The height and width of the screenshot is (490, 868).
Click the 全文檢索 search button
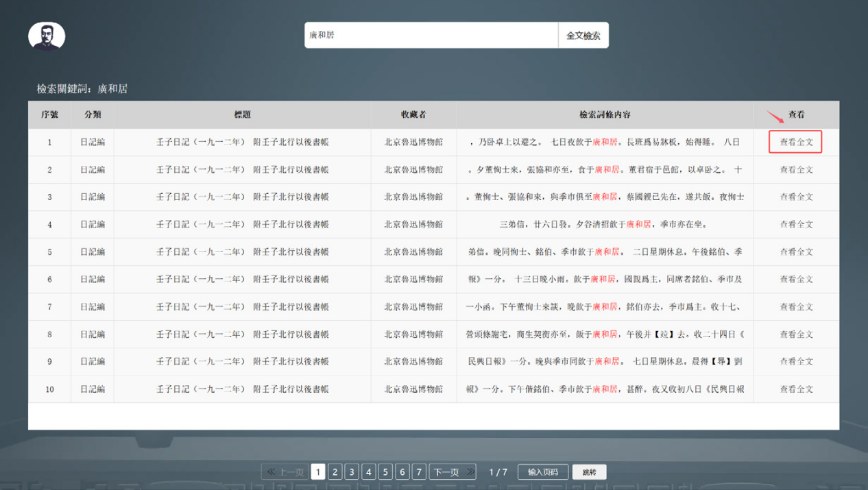(583, 36)
